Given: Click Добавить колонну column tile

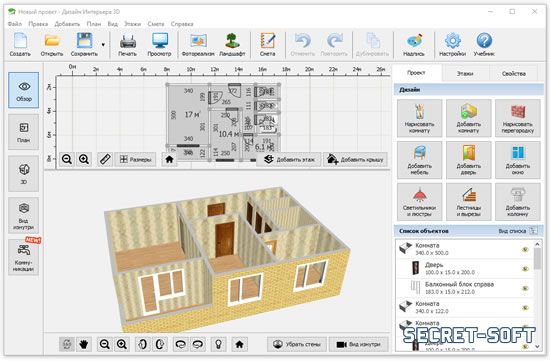Looking at the screenshot, I should 518,202.
